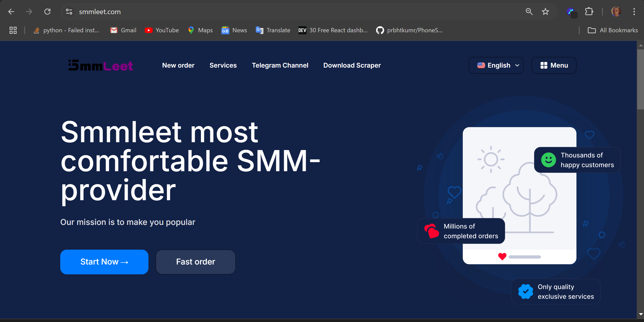Open Chrome three-dot menu
The height and width of the screenshot is (322, 644).
coord(634,12)
